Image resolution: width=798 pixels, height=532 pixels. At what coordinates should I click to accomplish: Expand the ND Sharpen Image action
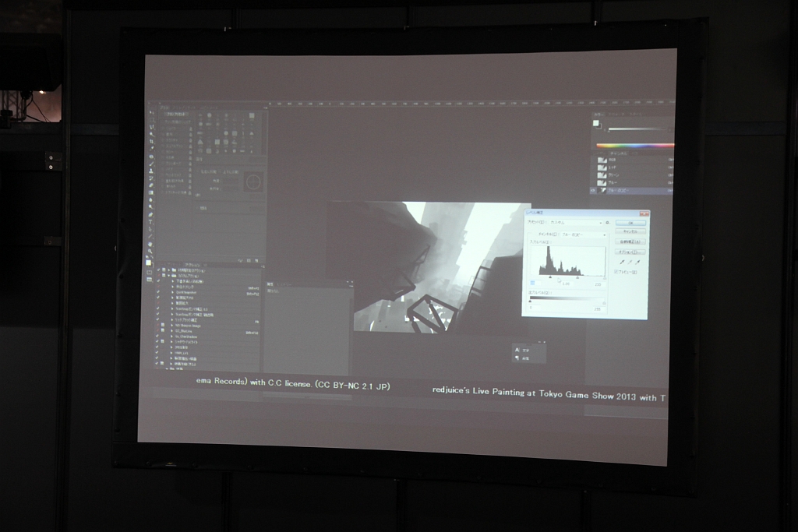tap(172, 325)
